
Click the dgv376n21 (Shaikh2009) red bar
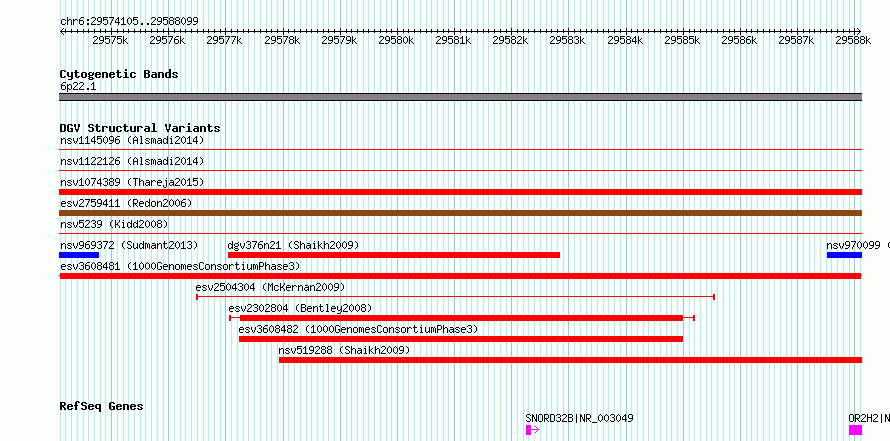pyautogui.click(x=394, y=255)
